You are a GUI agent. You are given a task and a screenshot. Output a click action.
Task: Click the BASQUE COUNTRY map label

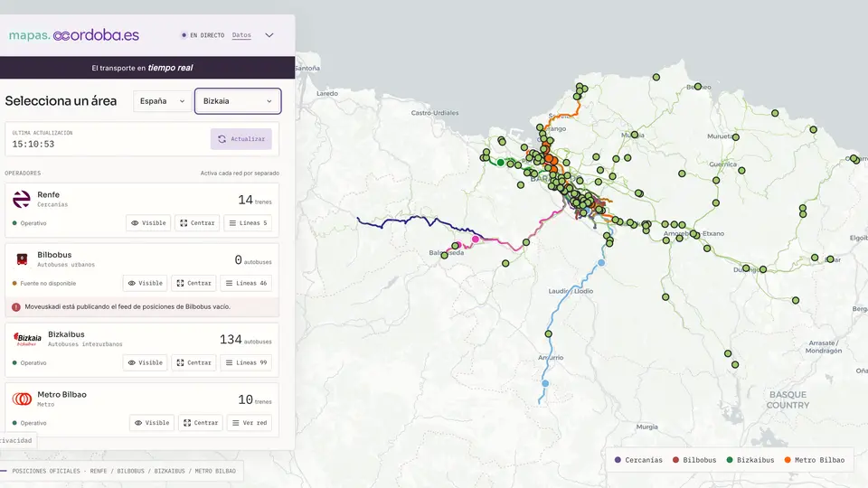coord(788,399)
